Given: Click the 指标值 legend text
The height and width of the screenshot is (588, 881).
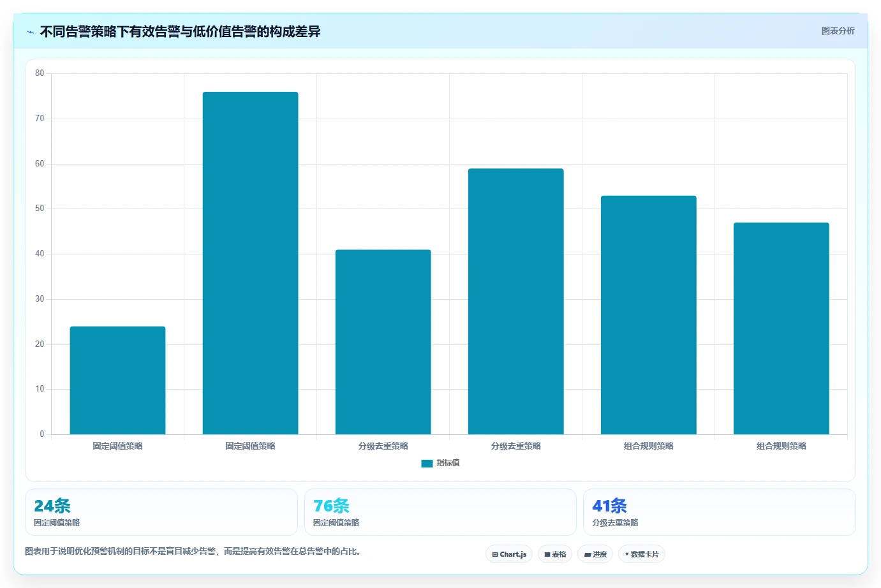Looking at the screenshot, I should coord(448,463).
